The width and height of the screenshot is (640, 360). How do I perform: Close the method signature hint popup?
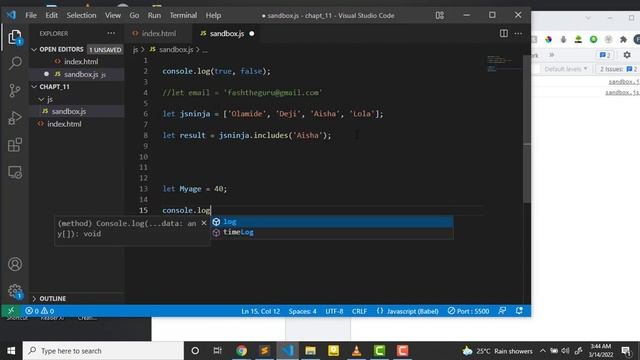[204, 223]
